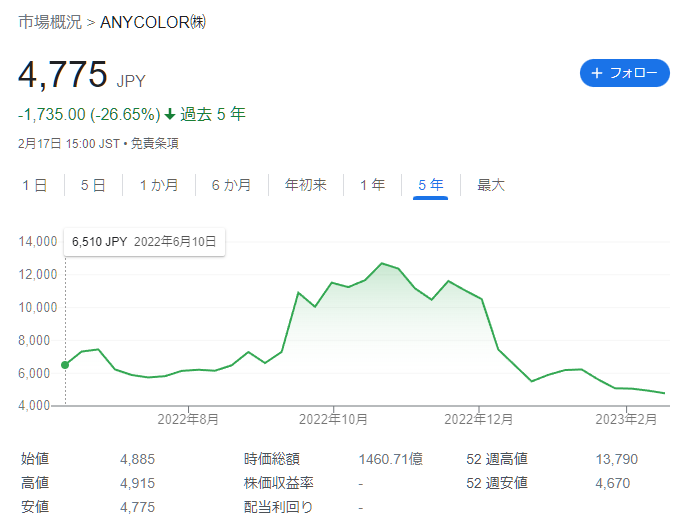
Task: Click the 13,790 52-week high value
Action: point(616,459)
